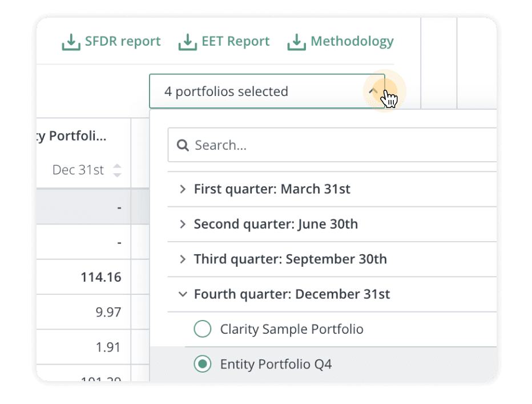Click the EET Report download icon

(187, 42)
